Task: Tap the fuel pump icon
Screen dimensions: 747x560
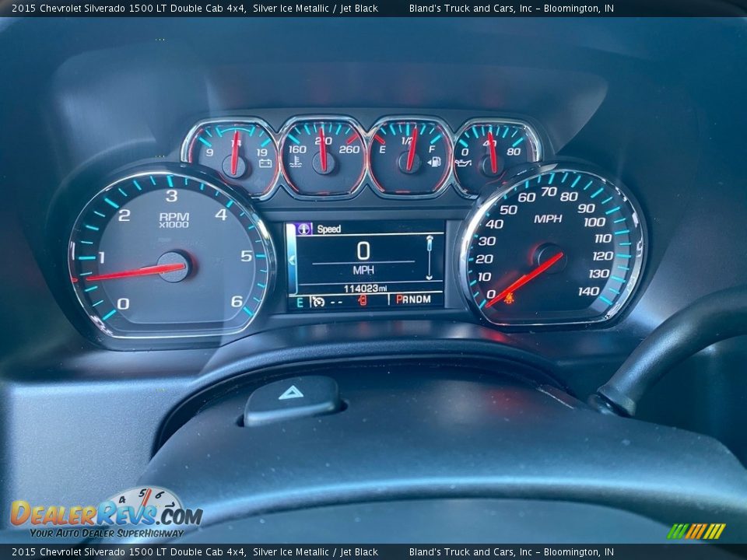Action: (434, 162)
